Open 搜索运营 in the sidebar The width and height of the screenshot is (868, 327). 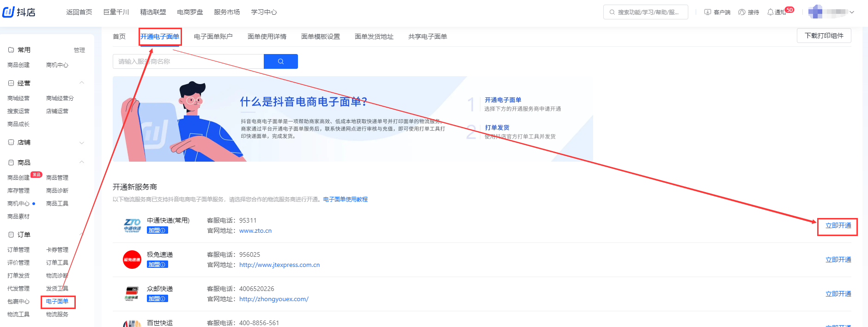point(18,111)
